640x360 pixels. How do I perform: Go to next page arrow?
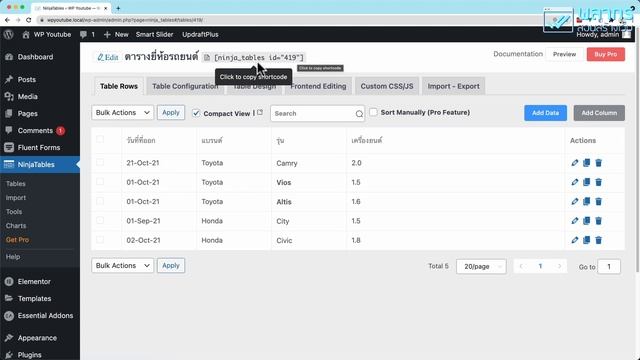point(560,266)
